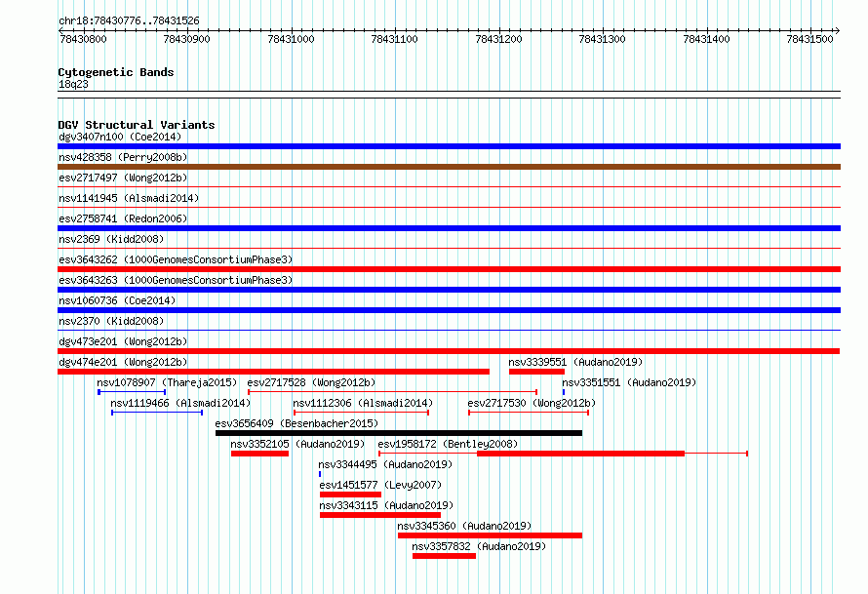Select the red esv2717530 interval line
Screen dimensions: 868x594
[529, 413]
